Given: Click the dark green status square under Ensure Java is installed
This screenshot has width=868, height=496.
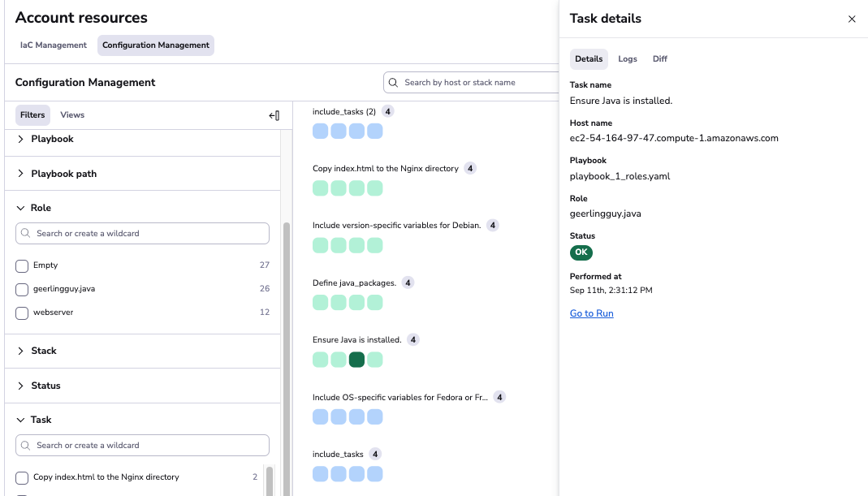Looking at the screenshot, I should pyautogui.click(x=356, y=359).
